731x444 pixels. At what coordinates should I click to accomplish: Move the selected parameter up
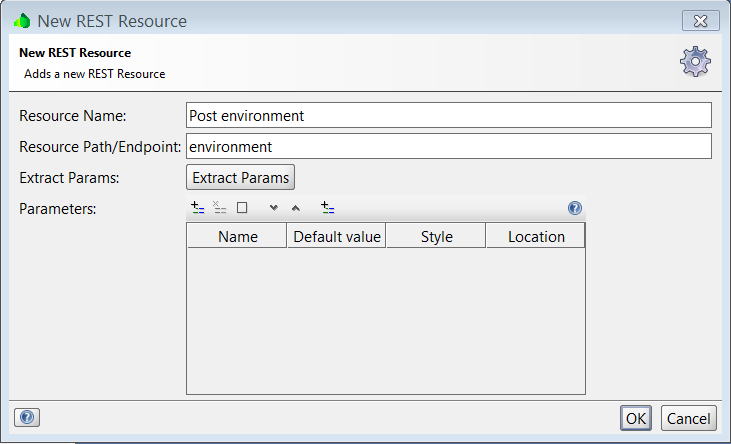[x=295, y=208]
